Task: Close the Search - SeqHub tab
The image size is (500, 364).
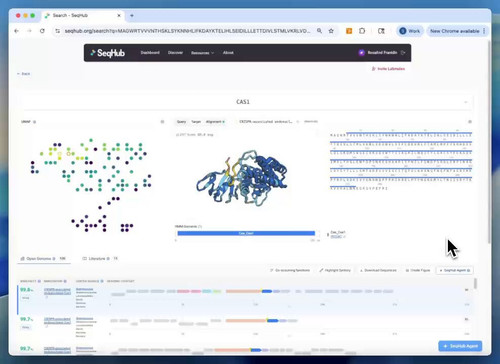Action: pyautogui.click(x=119, y=15)
